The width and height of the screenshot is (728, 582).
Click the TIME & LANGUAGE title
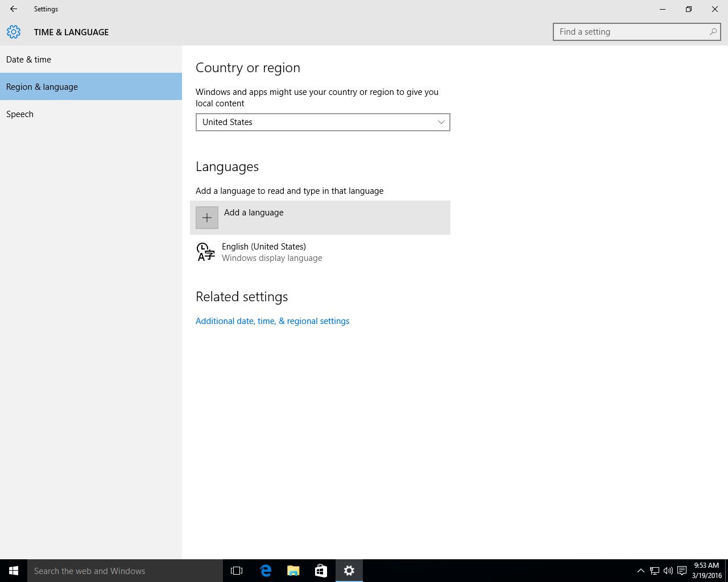coord(71,32)
